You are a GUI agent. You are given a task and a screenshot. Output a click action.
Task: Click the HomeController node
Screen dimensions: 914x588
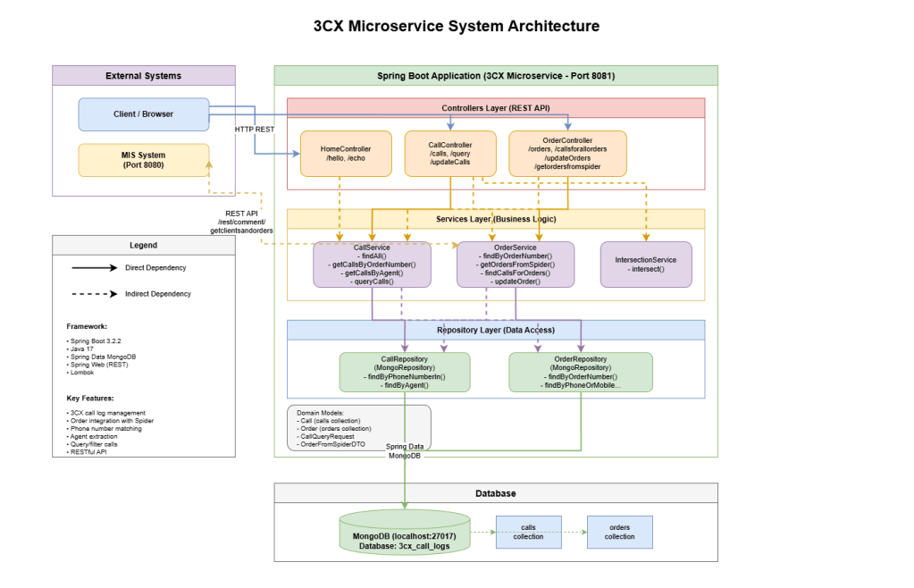[x=345, y=154]
